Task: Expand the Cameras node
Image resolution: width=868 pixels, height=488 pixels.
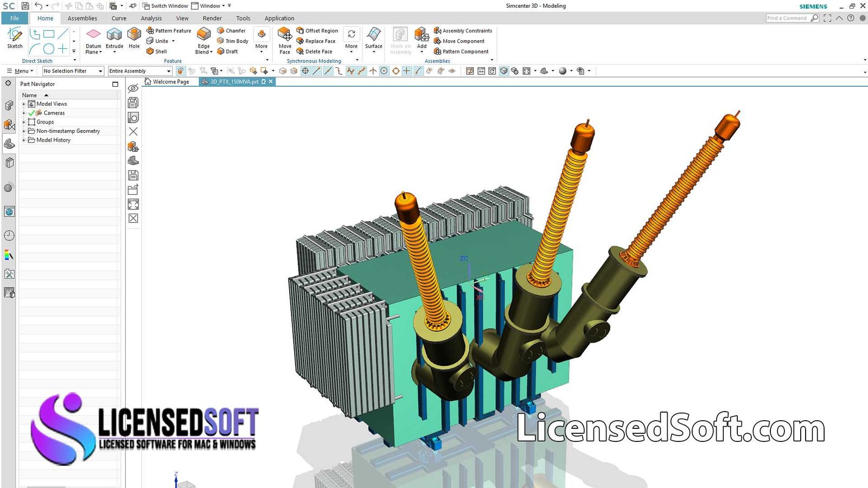Action: 23,113
